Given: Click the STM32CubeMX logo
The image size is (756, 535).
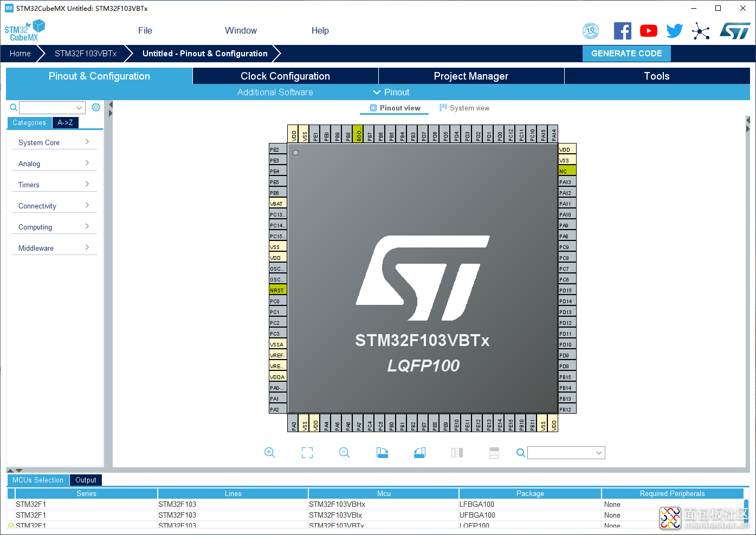Looking at the screenshot, I should tap(25, 31).
